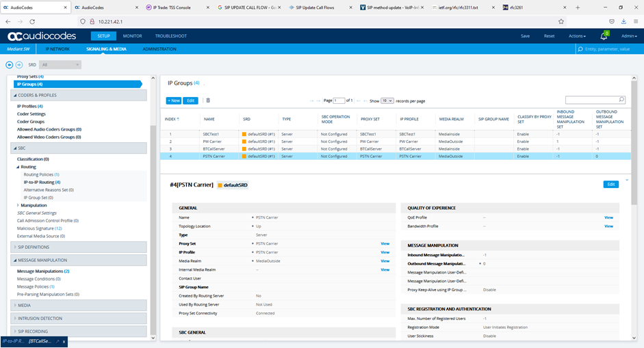View the Proxy Set link

(x=385, y=244)
